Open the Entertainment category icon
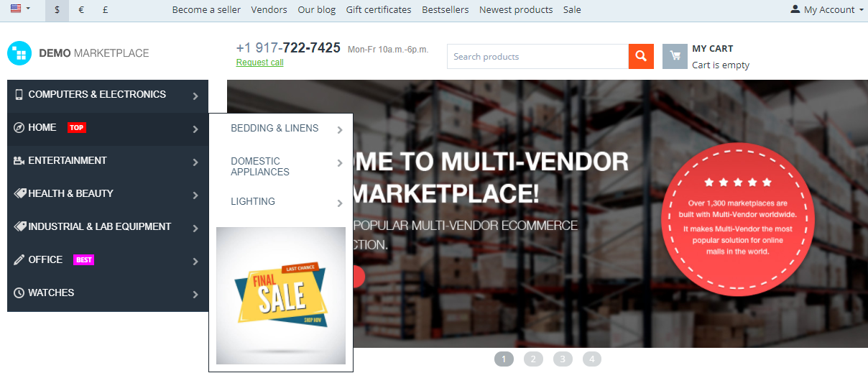This screenshot has height=373, width=868. coord(19,160)
